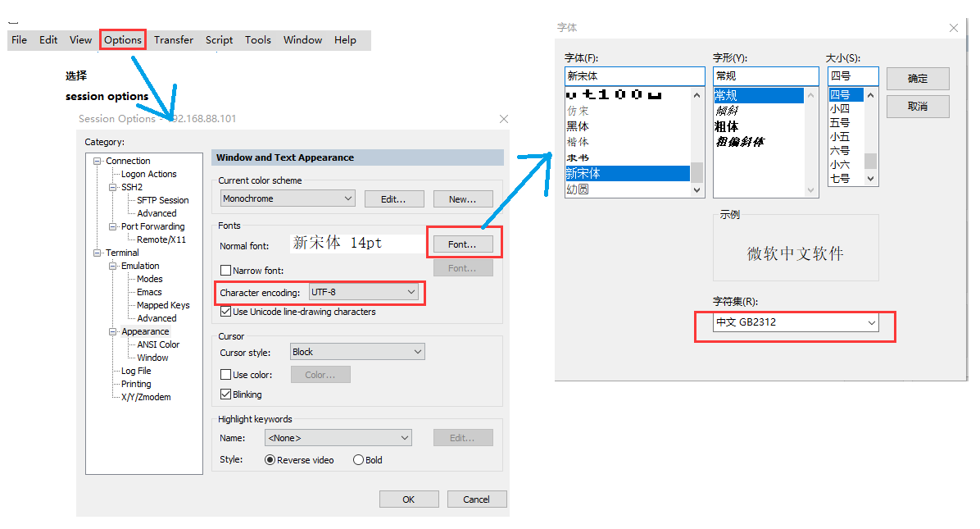Select the Bold style radio button
Image resolution: width=980 pixels, height=529 pixels.
(358, 460)
